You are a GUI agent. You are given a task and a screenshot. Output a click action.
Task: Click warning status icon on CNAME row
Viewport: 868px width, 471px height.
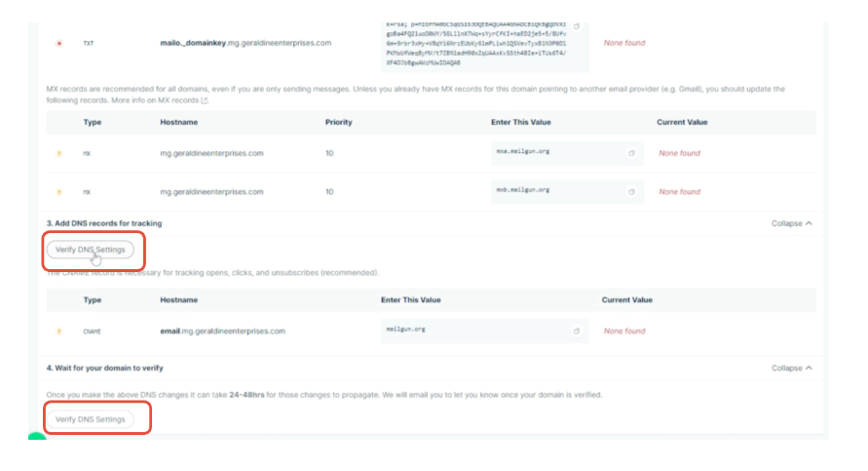[x=59, y=332]
